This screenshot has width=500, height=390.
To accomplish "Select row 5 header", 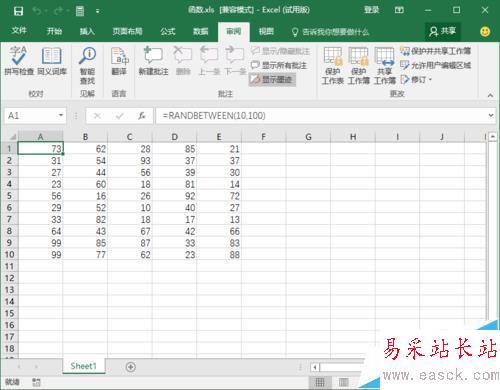I will tap(9, 196).
